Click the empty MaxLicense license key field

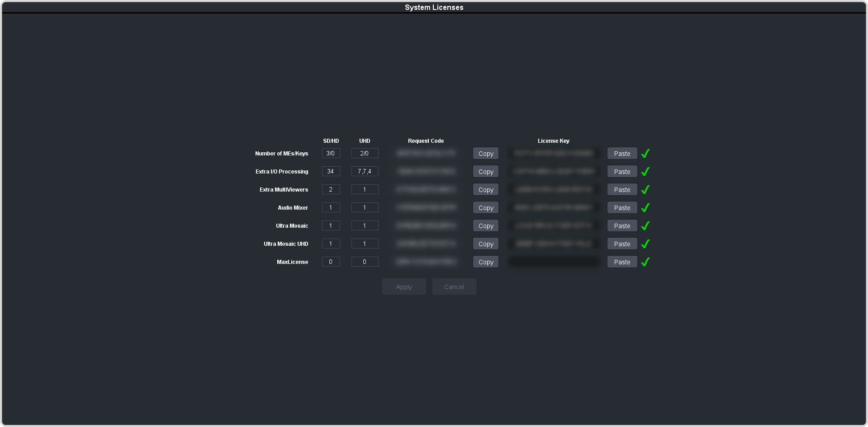pos(553,262)
